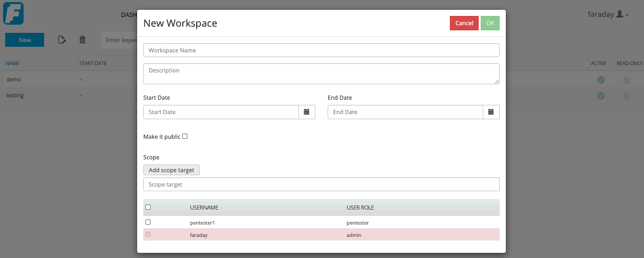Viewport: 644px width, 258px height.
Task: Tick the select-all users header checkbox
Action: point(148,207)
